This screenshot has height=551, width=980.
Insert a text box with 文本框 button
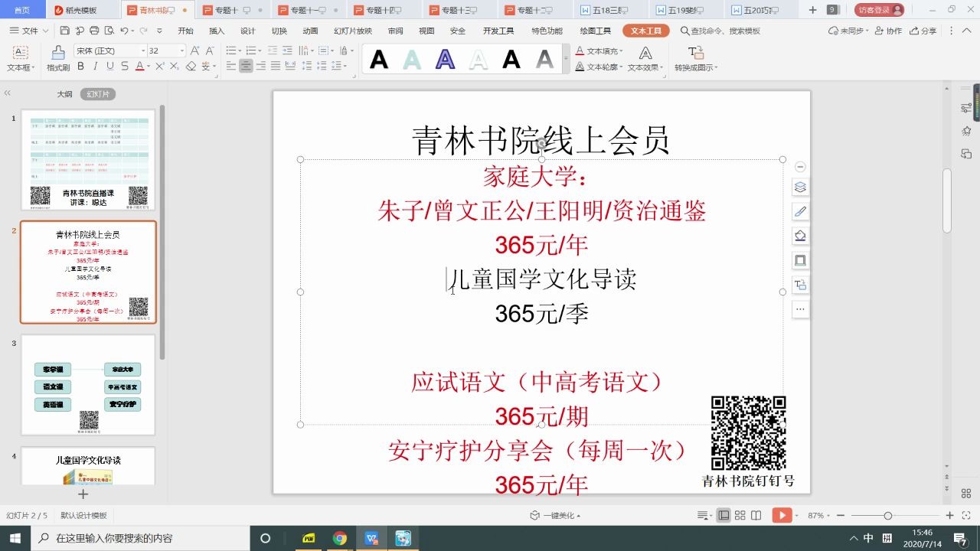click(21, 60)
